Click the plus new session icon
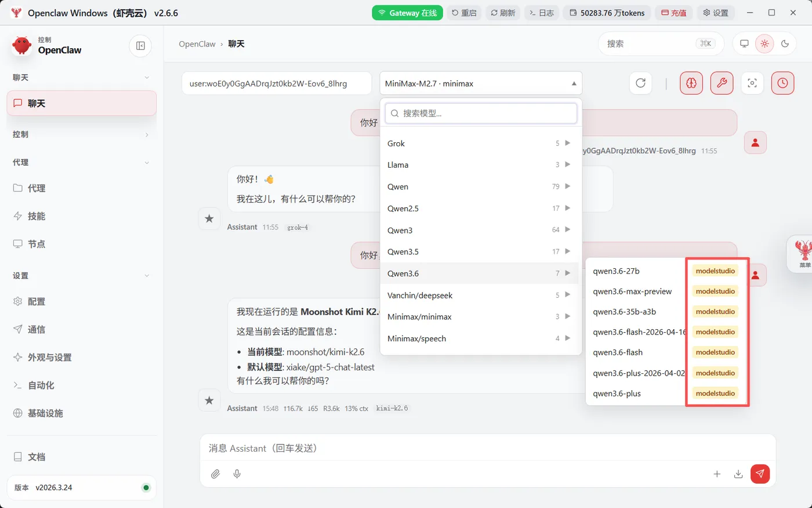Viewport: 812px width, 508px height. (717, 474)
